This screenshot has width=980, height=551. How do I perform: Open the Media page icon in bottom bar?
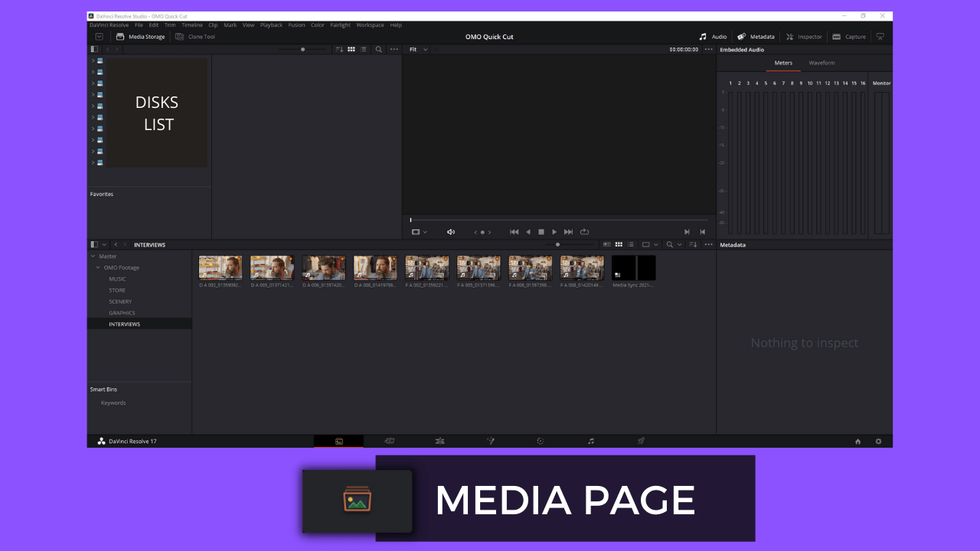pos(338,441)
